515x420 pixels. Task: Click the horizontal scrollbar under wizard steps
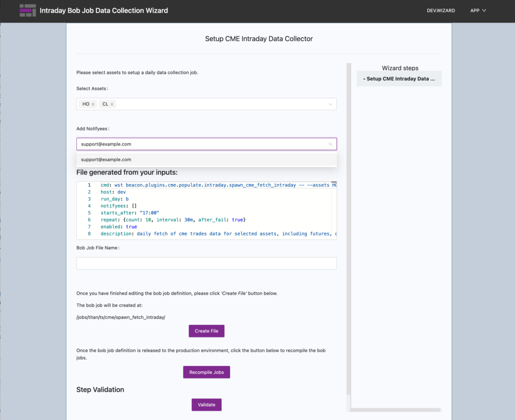395,410
